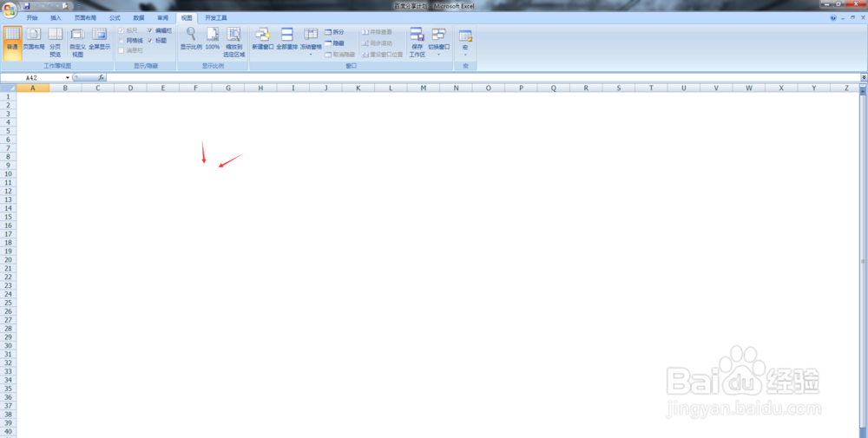Select column Z header

point(846,88)
